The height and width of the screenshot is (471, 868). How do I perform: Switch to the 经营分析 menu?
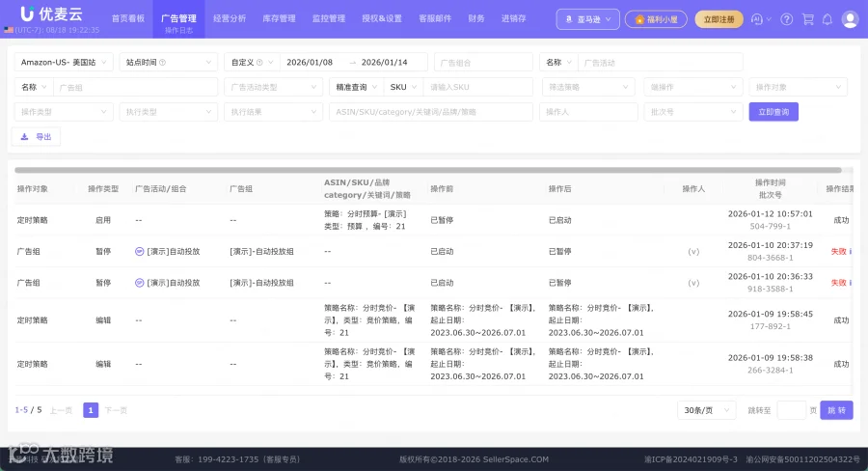tap(230, 19)
